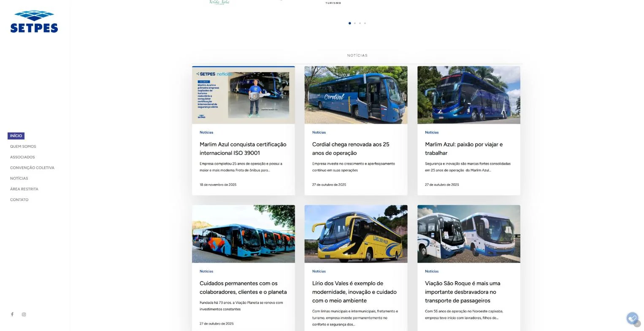
Task: Open the SETPES Facebook page icon
Action: [12, 314]
